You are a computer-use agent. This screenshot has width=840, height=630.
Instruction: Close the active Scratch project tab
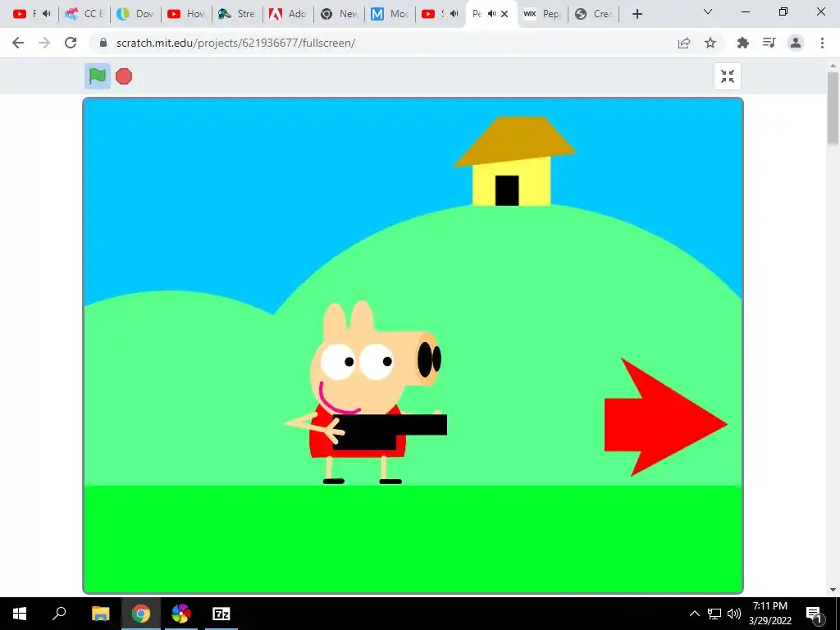[504, 14]
